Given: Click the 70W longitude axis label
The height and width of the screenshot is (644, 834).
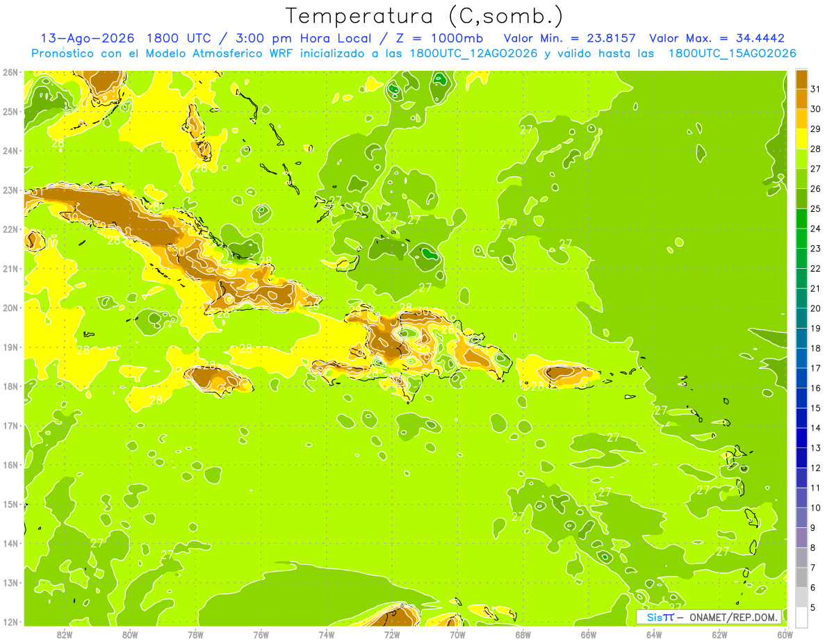Looking at the screenshot, I should coord(457,634).
